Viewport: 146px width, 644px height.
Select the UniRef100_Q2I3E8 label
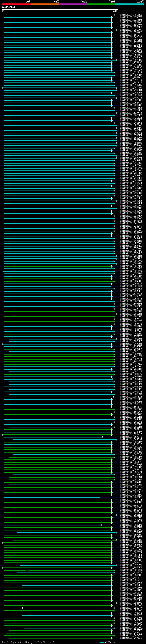click(131, 268)
